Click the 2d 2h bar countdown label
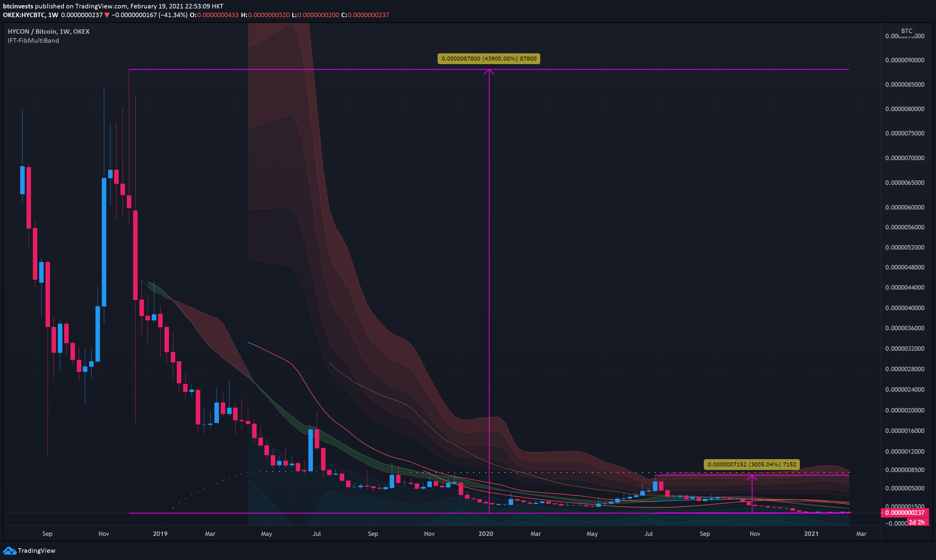 pos(916,522)
